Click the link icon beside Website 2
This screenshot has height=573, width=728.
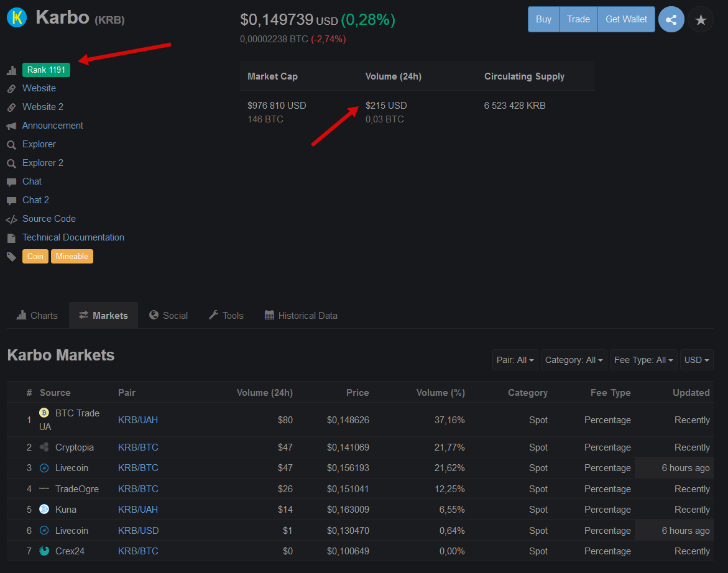(x=12, y=107)
